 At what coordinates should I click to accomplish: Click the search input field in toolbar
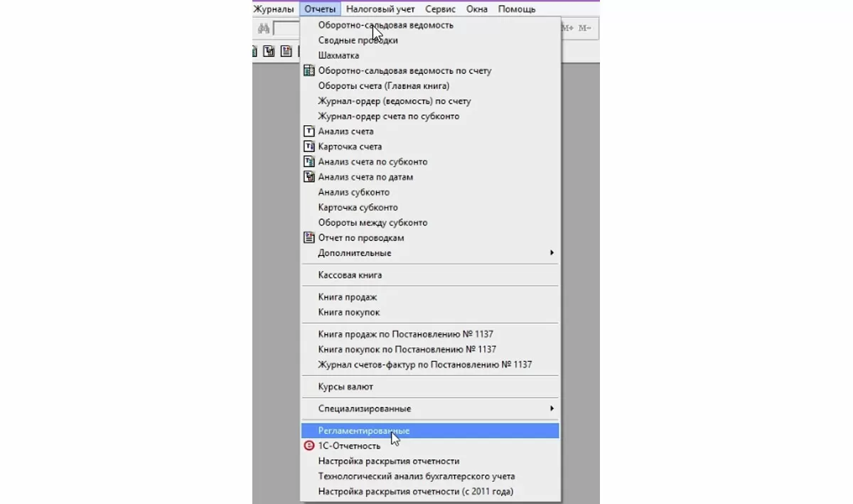coord(286,29)
